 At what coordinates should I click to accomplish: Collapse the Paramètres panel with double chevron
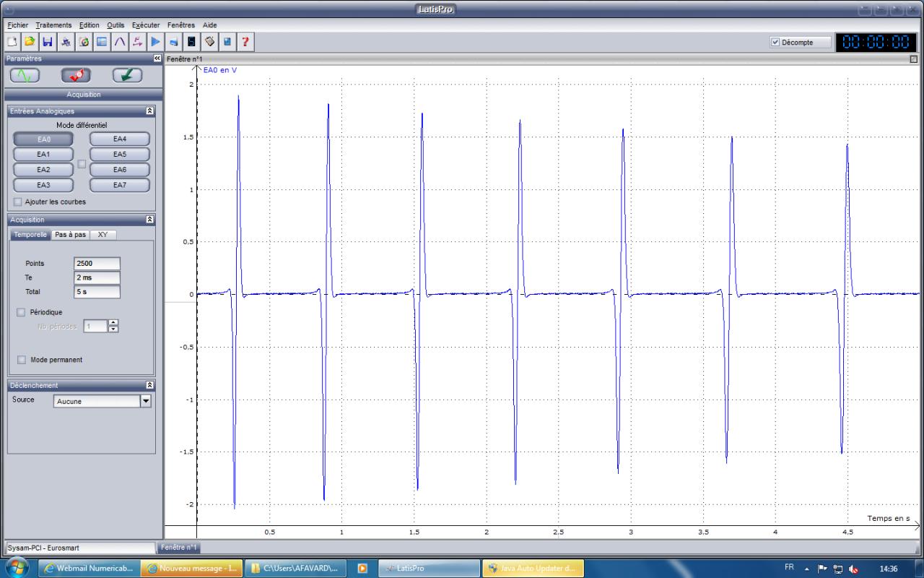[157, 59]
